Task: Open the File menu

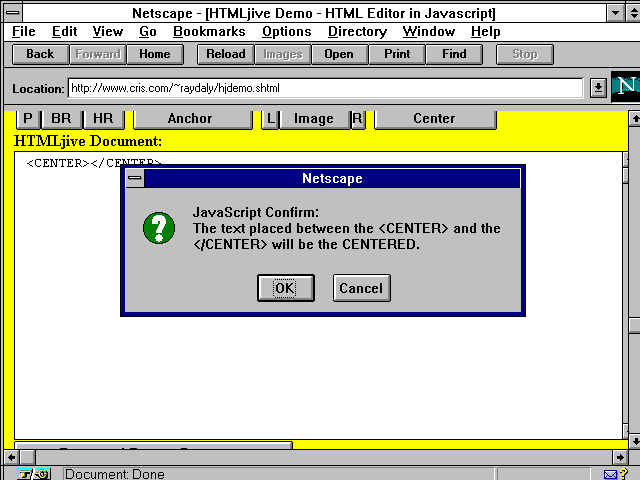Action: (x=24, y=31)
